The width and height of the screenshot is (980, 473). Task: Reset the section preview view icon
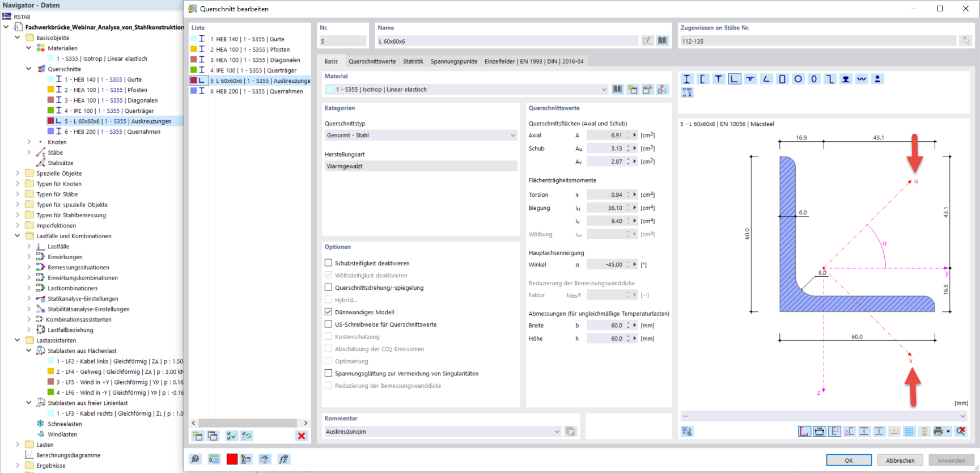pyautogui.click(x=961, y=432)
